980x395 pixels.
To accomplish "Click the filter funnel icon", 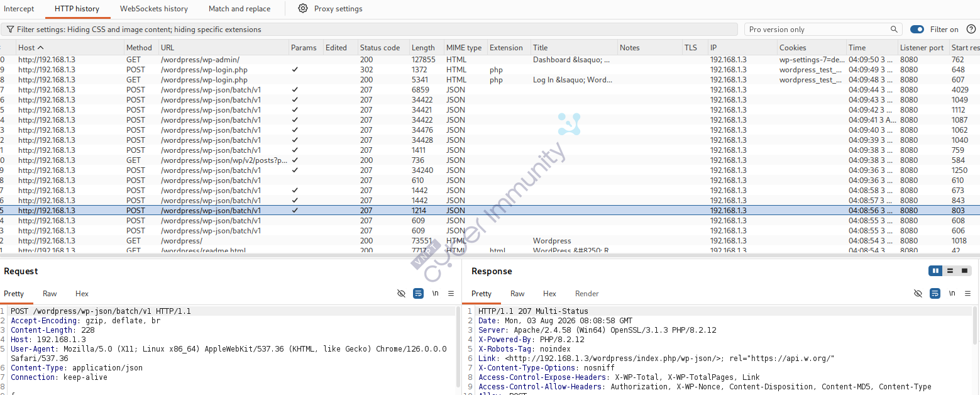I will 11,30.
